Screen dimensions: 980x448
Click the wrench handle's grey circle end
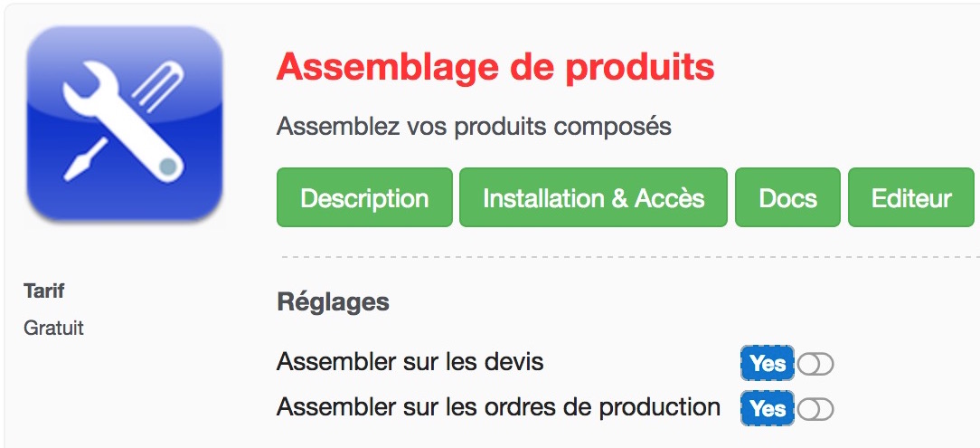pos(168,166)
